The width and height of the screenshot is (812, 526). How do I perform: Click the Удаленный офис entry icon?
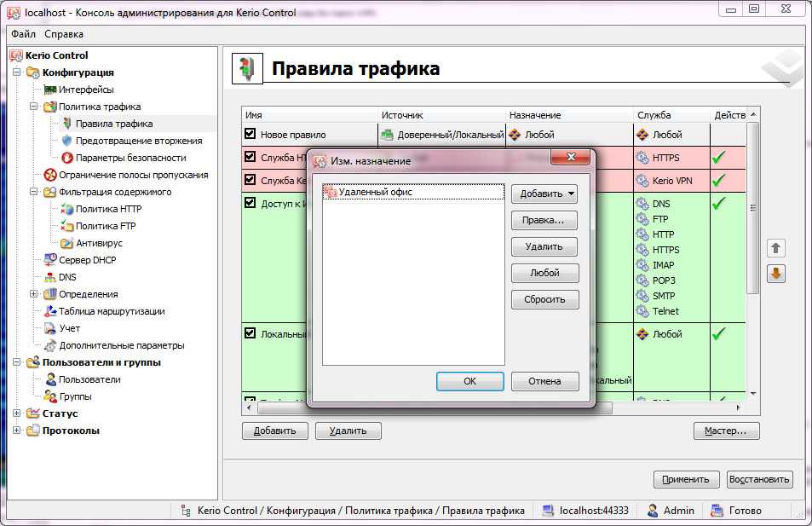(331, 193)
